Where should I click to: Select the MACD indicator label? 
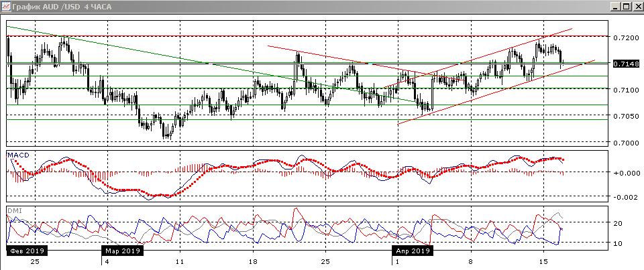point(17,155)
